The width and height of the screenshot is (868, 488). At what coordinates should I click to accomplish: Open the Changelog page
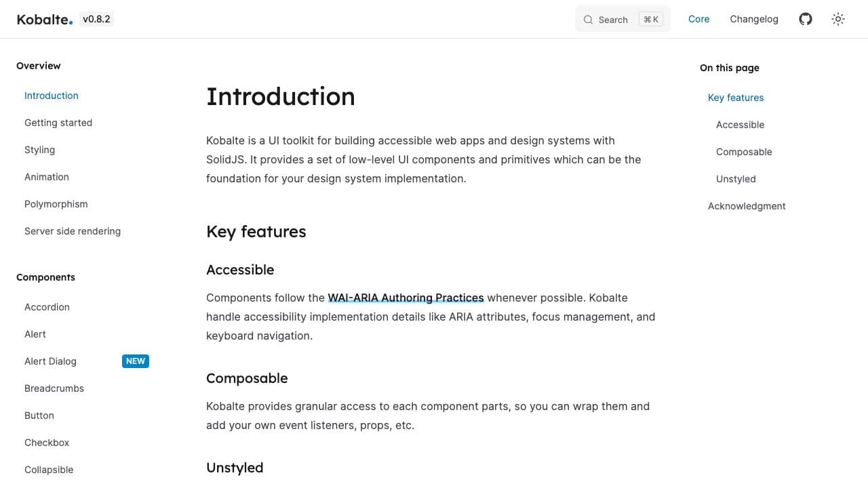[x=753, y=19]
